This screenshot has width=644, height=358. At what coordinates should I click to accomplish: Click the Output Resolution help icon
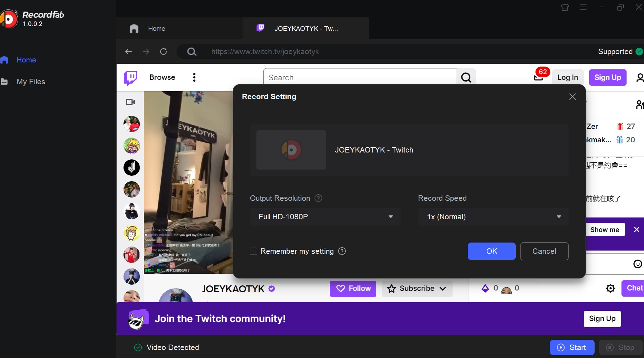coord(318,198)
